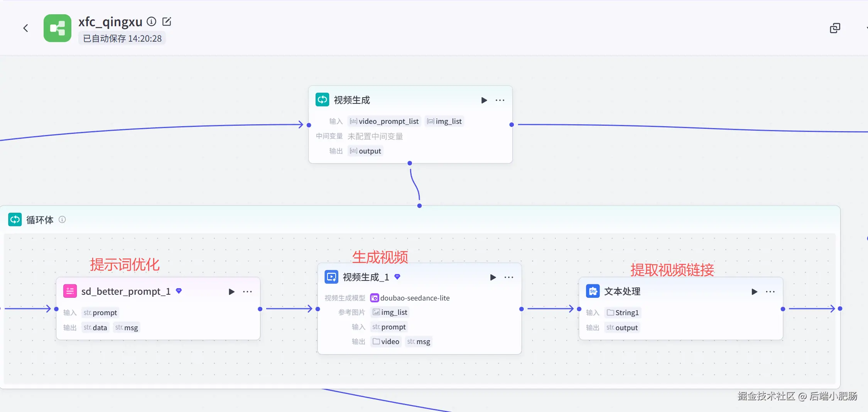This screenshot has height=412, width=868.
Task: Click the duplicate workflow icon at top right
Action: [835, 28]
